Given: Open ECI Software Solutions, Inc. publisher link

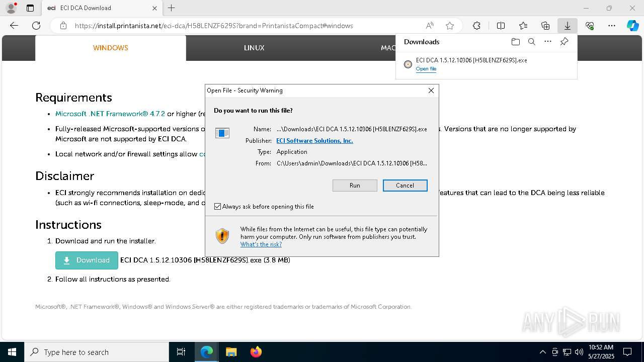Looking at the screenshot, I should 314,141.
